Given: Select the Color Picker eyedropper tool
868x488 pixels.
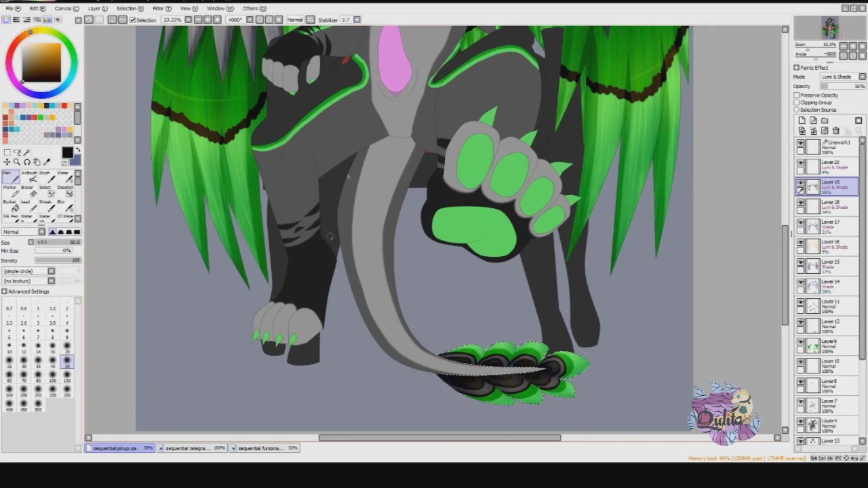Looking at the screenshot, I should click(47, 162).
